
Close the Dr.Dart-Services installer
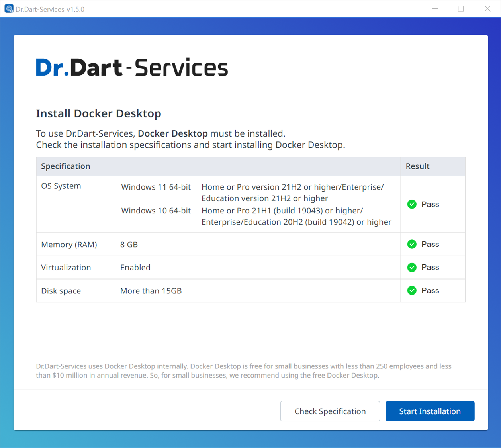coord(487,9)
